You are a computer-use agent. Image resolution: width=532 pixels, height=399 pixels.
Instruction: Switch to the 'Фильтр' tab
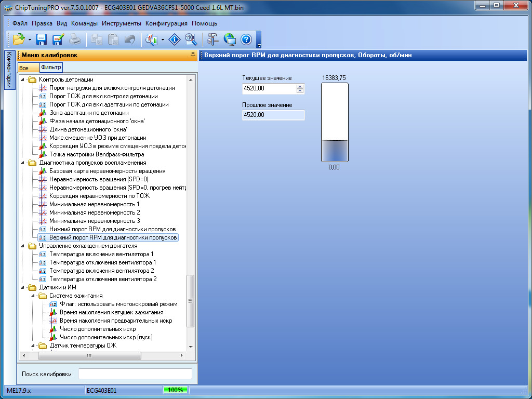(51, 68)
